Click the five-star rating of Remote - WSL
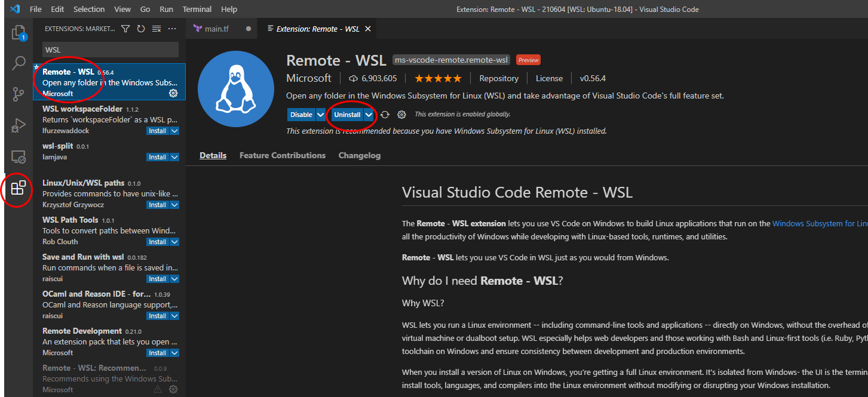868x397 pixels. point(438,78)
